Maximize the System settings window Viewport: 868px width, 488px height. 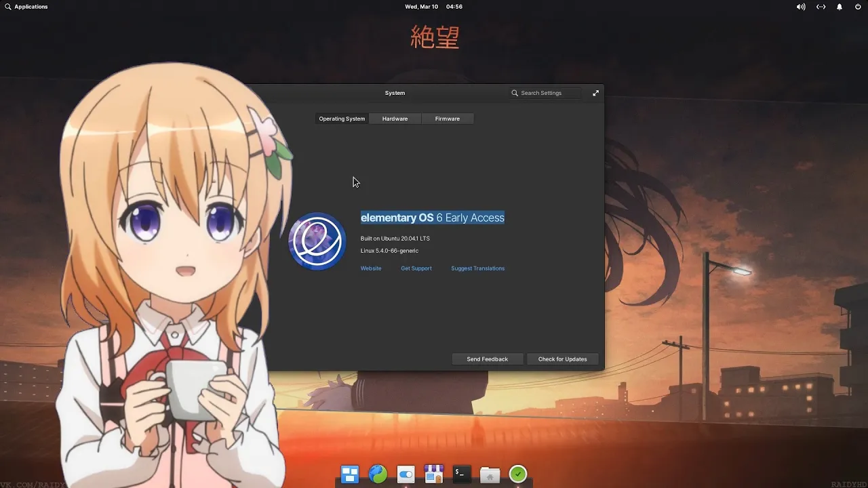(595, 93)
